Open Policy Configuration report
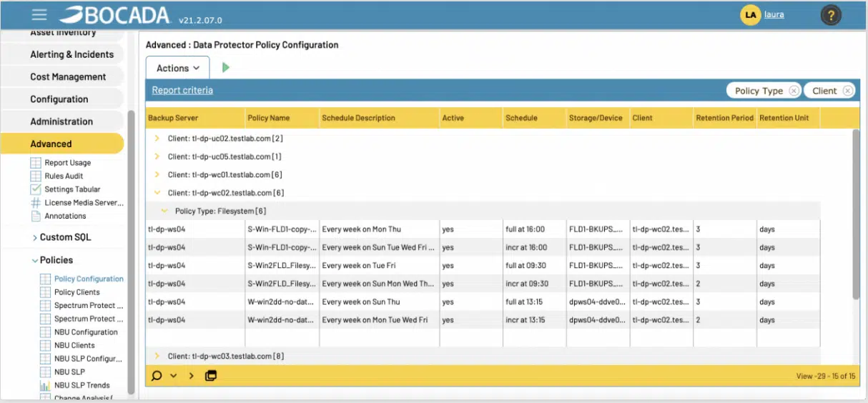Viewport: 868px width, 403px height. tap(89, 279)
